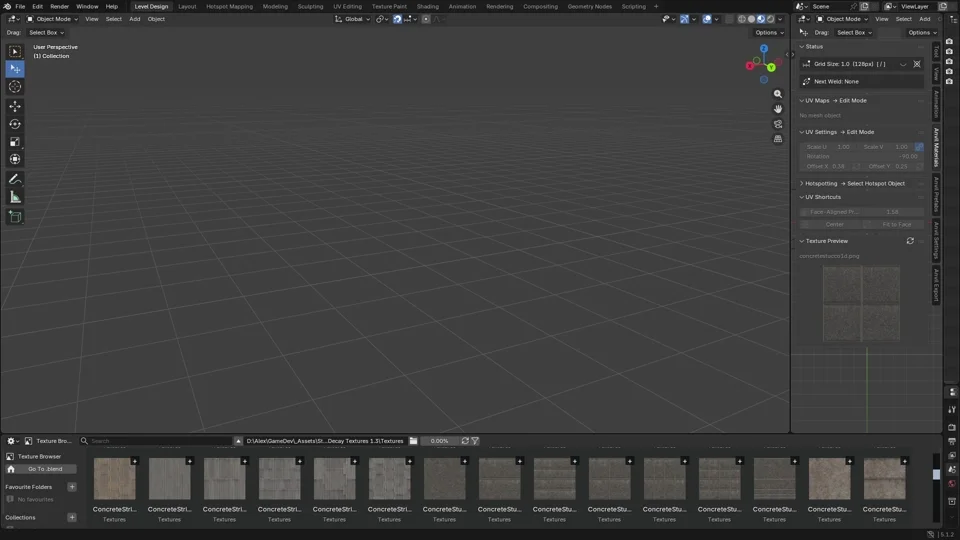Click the Face-Aligned Pr... 1.58 field
Image resolution: width=960 pixels, height=540 pixels.
coord(862,212)
